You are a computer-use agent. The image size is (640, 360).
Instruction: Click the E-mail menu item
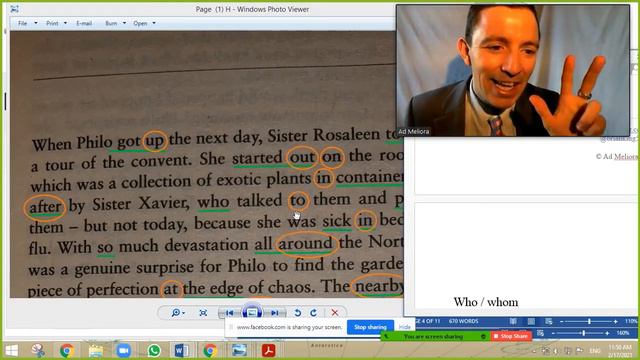pyautogui.click(x=84, y=23)
